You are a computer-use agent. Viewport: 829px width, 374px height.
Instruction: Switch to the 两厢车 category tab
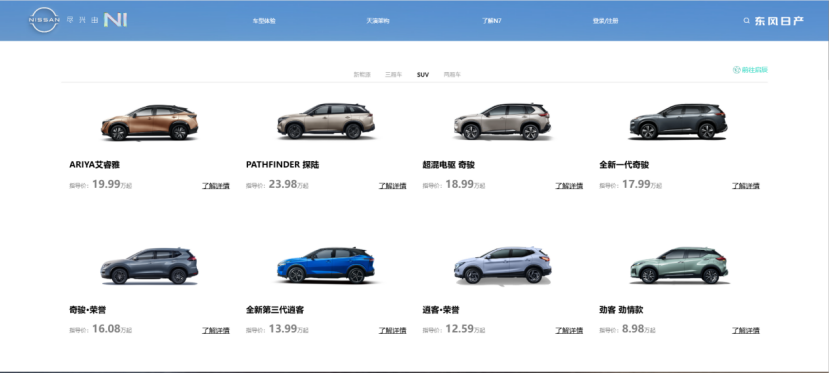click(452, 75)
